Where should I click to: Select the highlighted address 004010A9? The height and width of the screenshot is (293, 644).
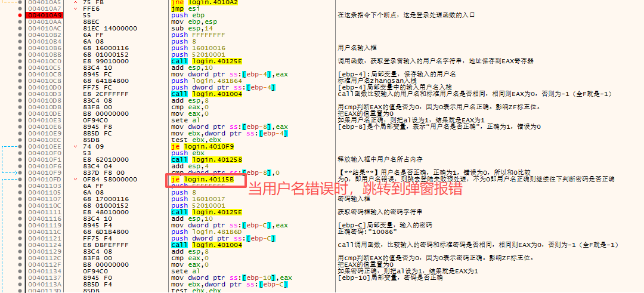40,15
